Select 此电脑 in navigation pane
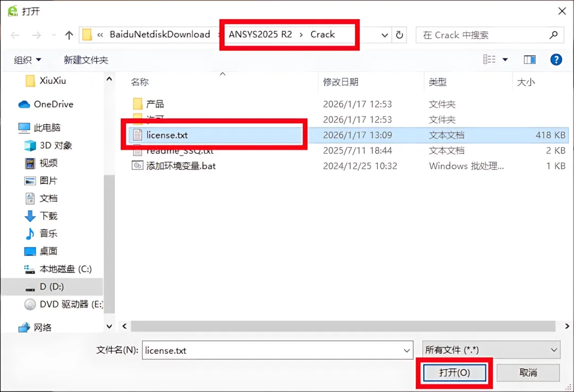574x392 pixels. [39, 127]
